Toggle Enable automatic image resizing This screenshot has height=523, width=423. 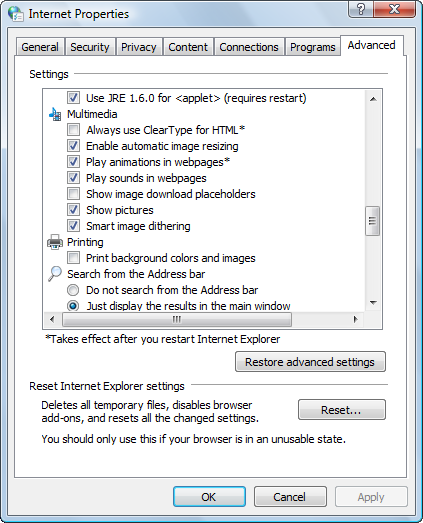73,146
